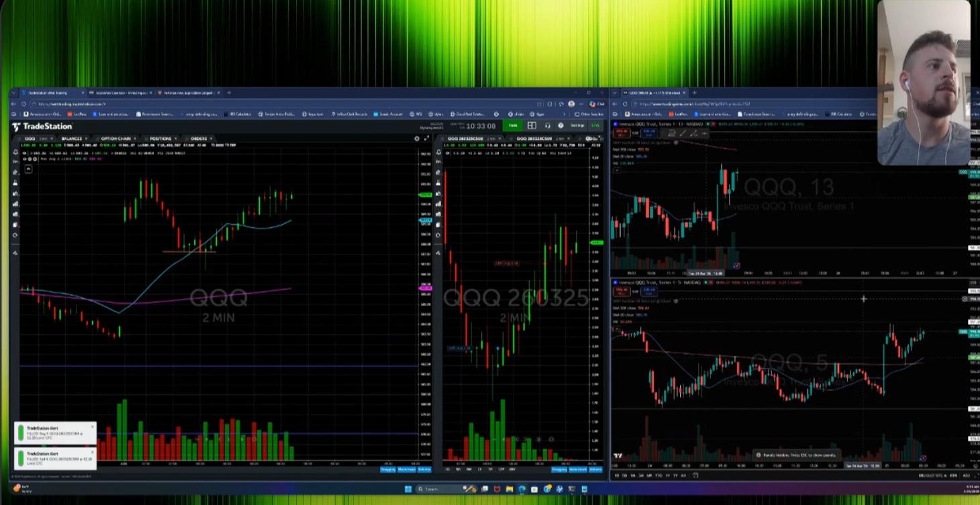The width and height of the screenshot is (980, 505).
Task: Open the help question mark icon
Action: tap(560, 126)
